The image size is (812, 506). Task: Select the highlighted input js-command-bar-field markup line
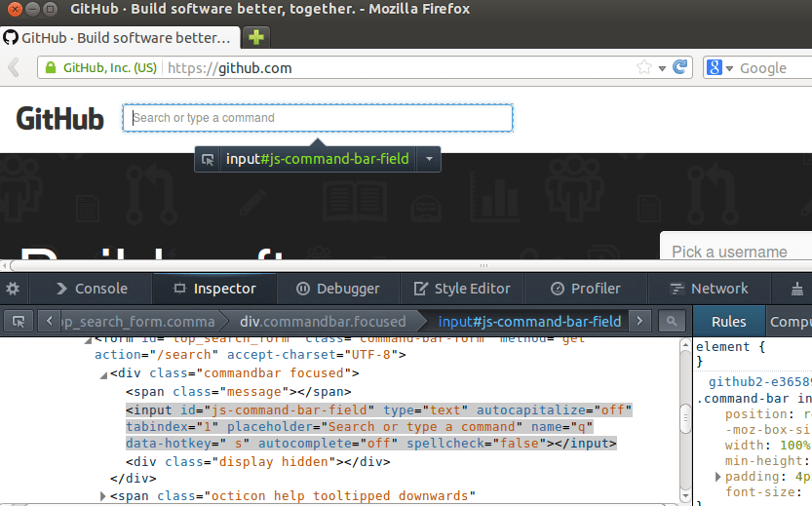(x=378, y=427)
